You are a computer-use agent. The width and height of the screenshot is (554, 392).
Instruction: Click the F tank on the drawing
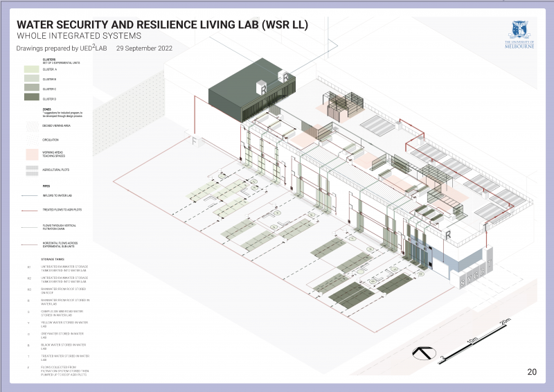(197, 141)
